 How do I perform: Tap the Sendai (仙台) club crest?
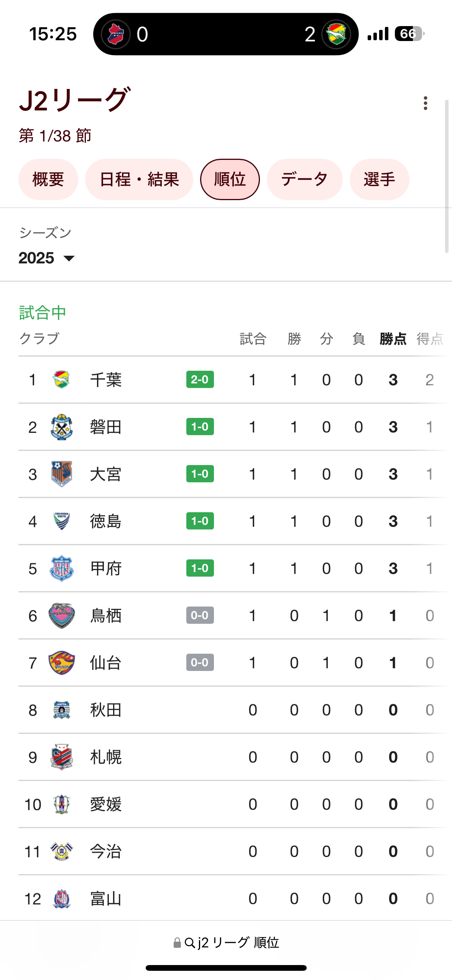pyautogui.click(x=61, y=663)
